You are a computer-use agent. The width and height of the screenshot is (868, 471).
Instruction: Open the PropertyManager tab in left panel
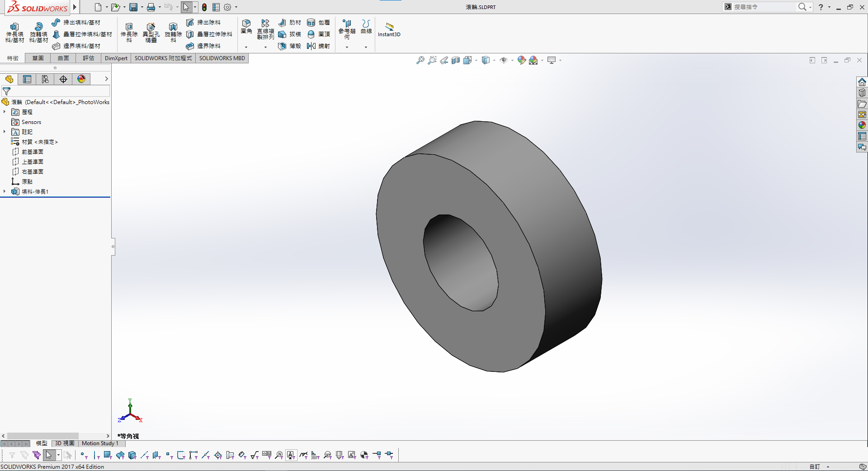[27, 79]
